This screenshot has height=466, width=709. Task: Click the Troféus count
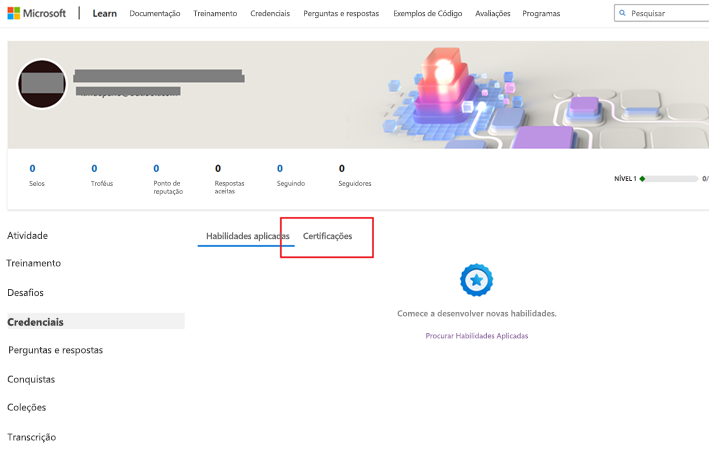coord(94,169)
